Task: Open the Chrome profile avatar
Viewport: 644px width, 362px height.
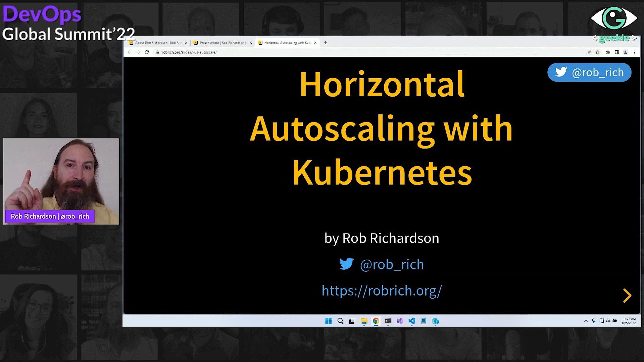Action: click(625, 52)
